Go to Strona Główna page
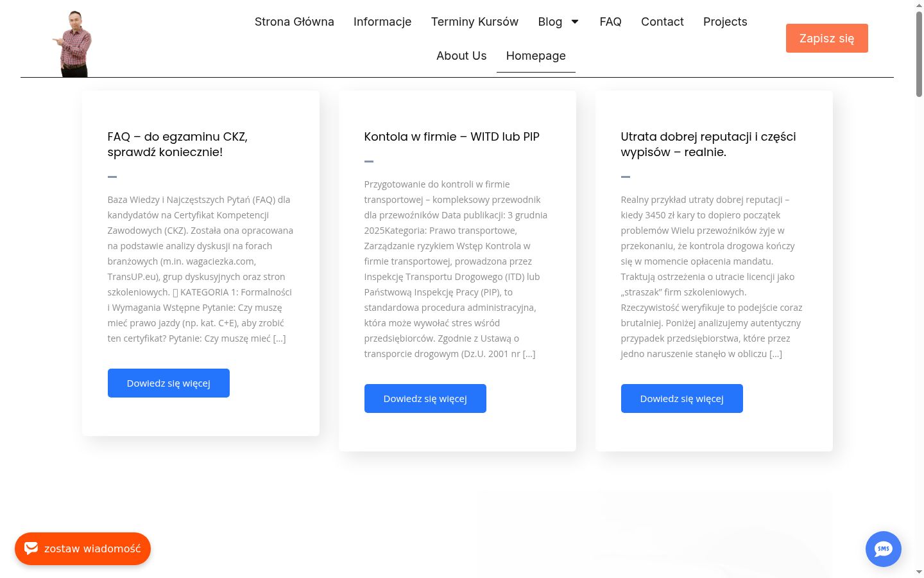Image resolution: width=924 pixels, height=578 pixels. click(295, 22)
